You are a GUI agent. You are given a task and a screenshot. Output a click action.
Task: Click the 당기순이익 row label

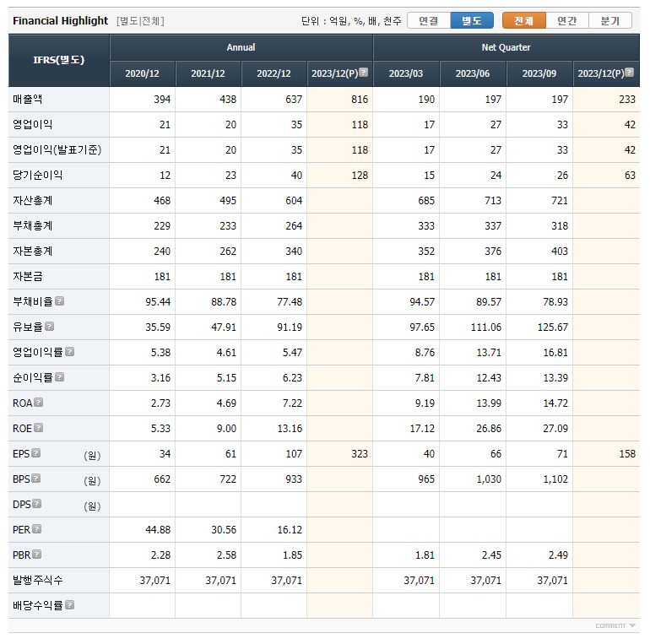click(x=38, y=175)
